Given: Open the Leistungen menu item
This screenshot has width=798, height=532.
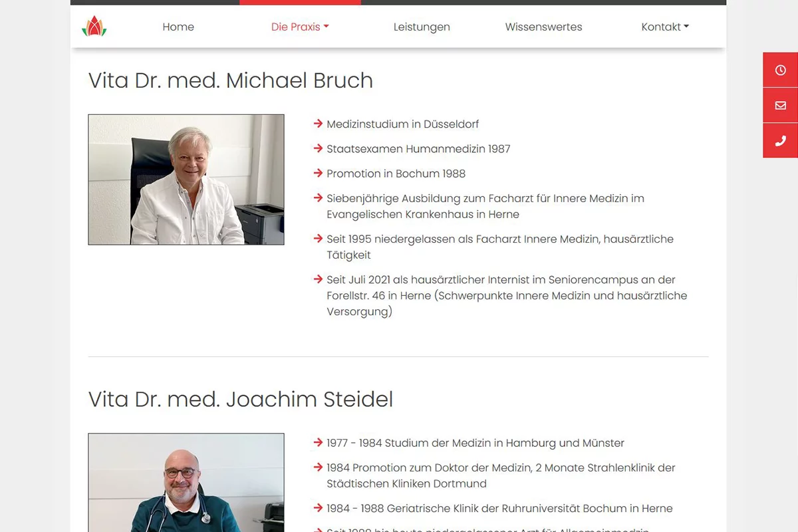Looking at the screenshot, I should pos(422,27).
